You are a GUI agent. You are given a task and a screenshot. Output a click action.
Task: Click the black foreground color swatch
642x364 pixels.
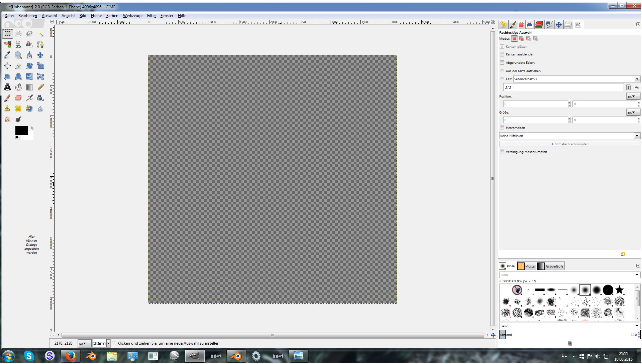[x=21, y=131]
